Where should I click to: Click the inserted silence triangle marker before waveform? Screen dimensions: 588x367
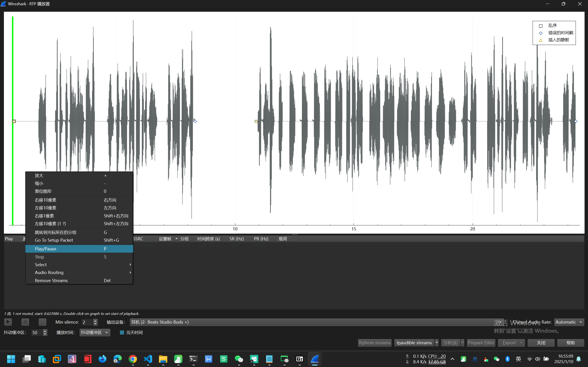click(x=256, y=121)
